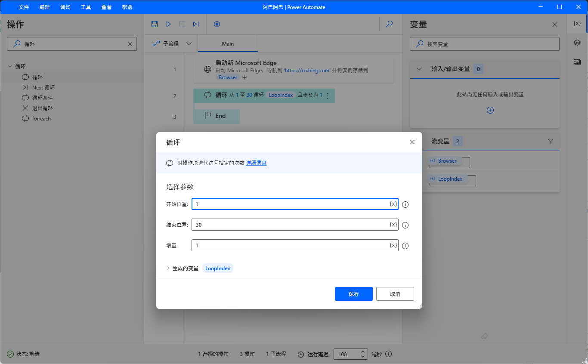
Task: Insert variable {x} in 結束位置 field
Action: 393,225
